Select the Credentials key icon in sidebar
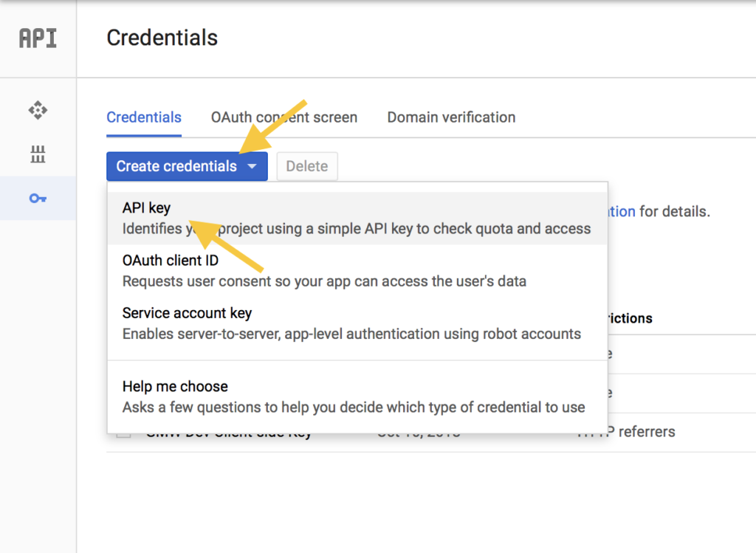 tap(38, 198)
